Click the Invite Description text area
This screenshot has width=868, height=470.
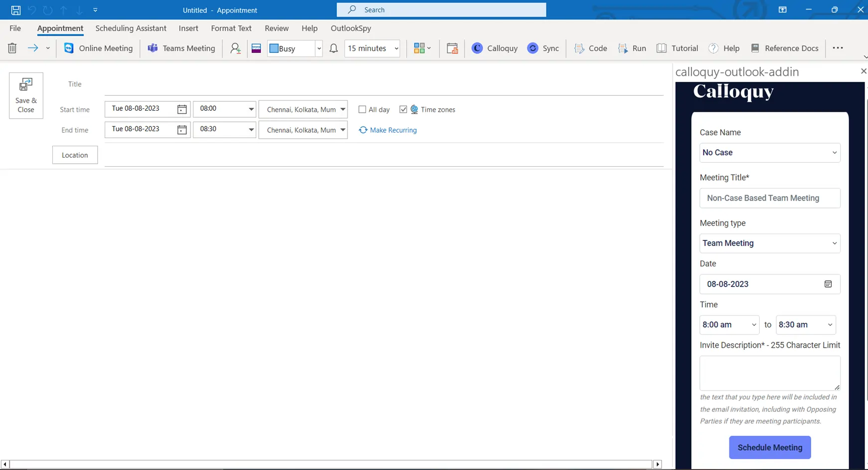(770, 373)
